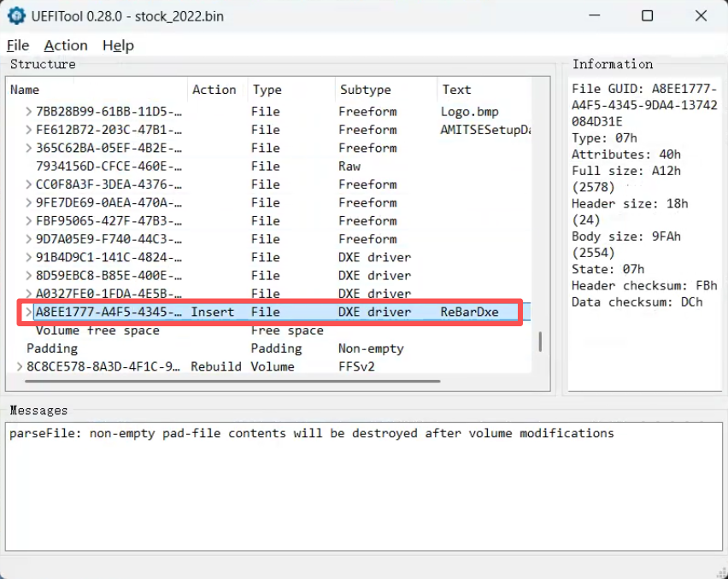Click the Name column header
Image resolution: width=728 pixels, height=579 pixels.
tap(97, 90)
